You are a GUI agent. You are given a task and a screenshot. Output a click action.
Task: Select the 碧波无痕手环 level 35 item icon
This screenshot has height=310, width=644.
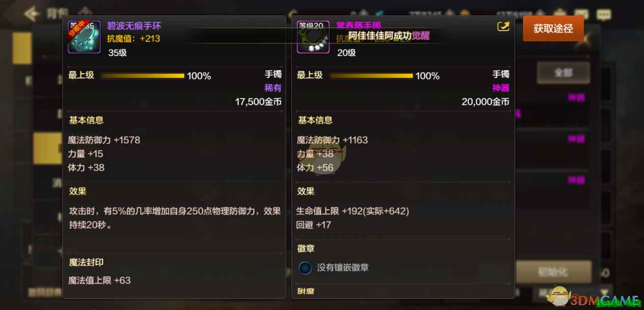pyautogui.click(x=84, y=37)
